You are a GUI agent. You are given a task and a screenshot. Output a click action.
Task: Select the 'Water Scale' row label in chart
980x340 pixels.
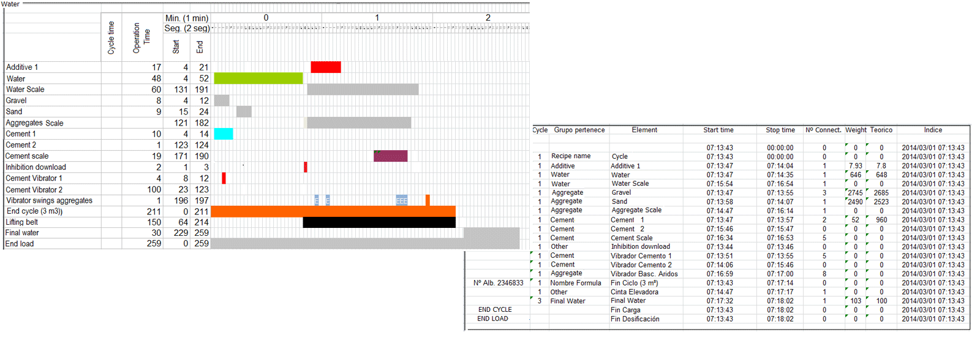click(25, 89)
